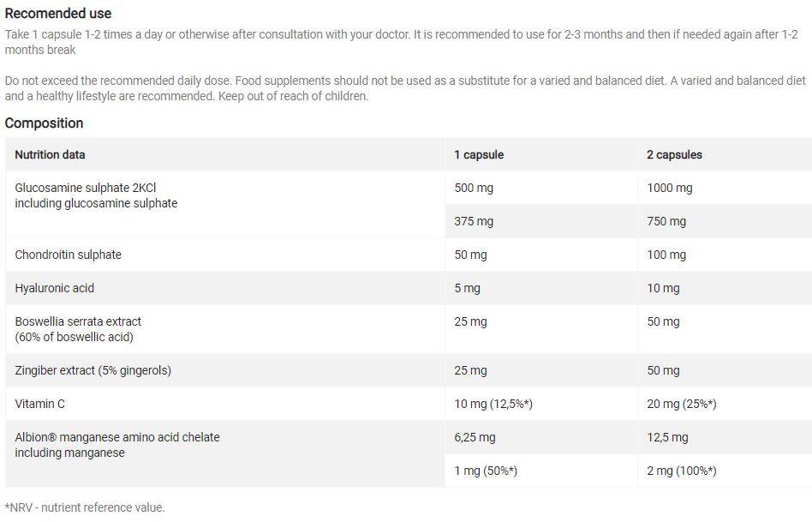Viewport: 812px width, 522px height.
Task: Click the "1 capsule" column header
Action: (x=479, y=155)
